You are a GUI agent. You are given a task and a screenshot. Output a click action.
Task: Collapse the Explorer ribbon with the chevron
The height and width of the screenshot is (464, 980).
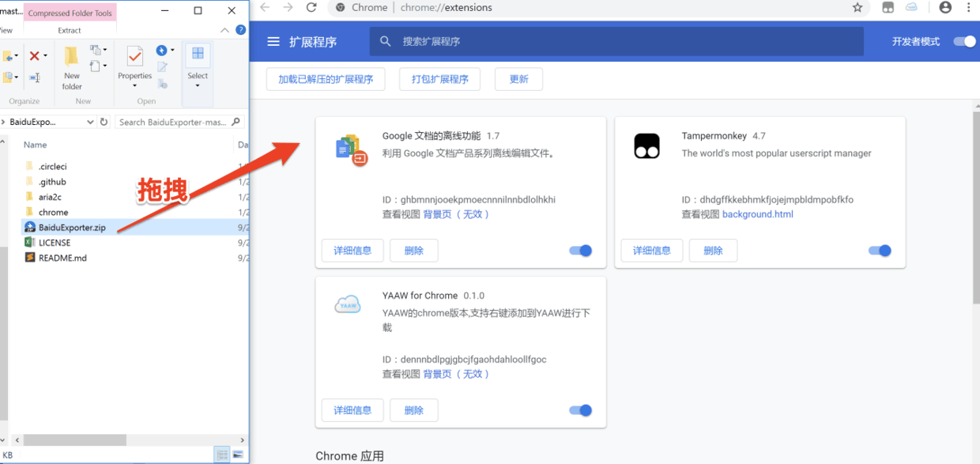click(x=225, y=30)
